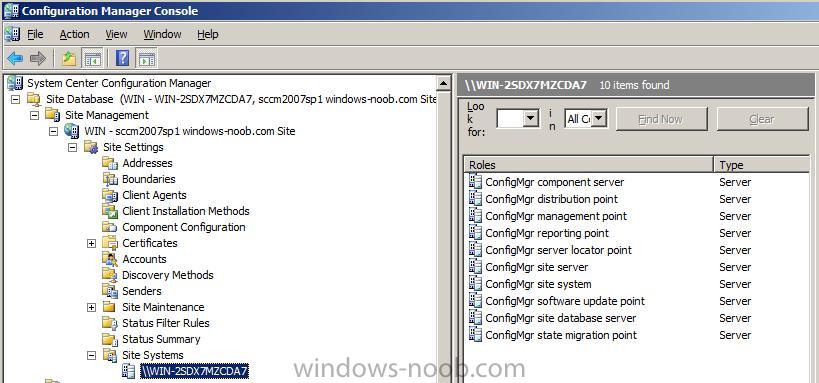Select the Discovery Methods icon
This screenshot has height=383, width=819.
[x=110, y=275]
